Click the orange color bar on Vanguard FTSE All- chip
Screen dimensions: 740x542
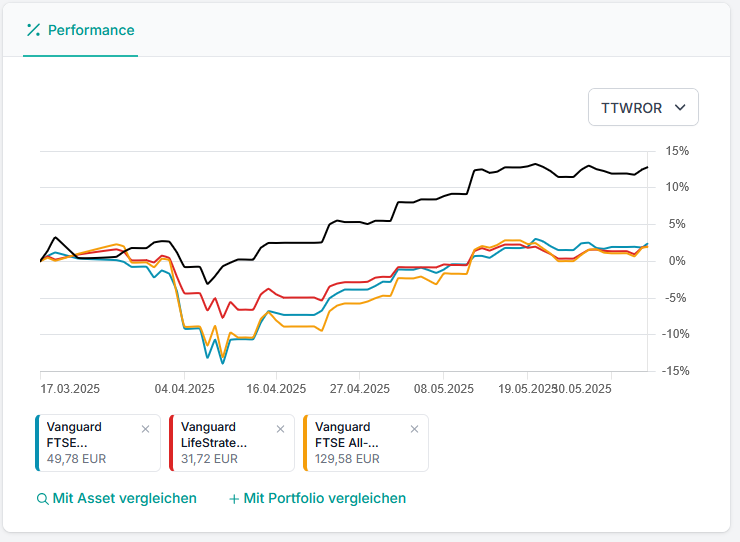(x=305, y=443)
